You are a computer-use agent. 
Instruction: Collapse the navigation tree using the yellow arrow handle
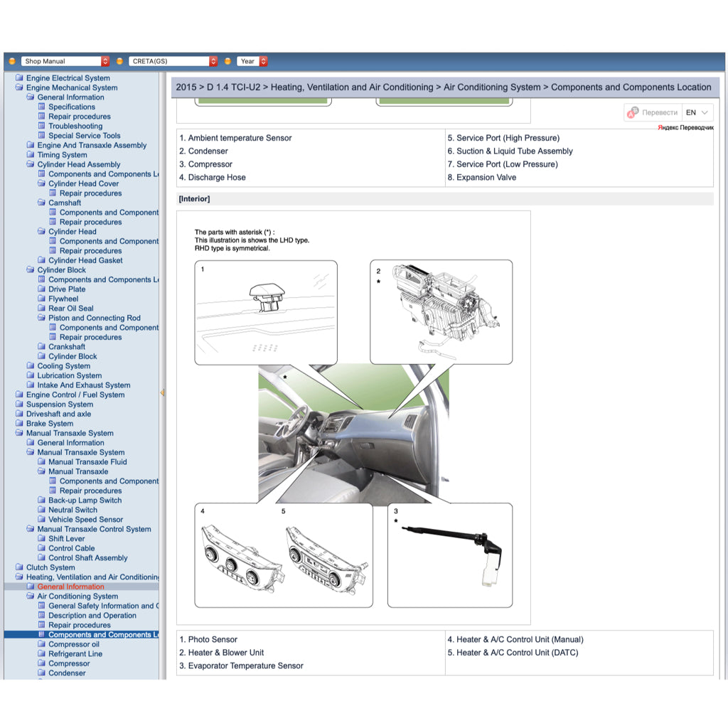pos(164,392)
